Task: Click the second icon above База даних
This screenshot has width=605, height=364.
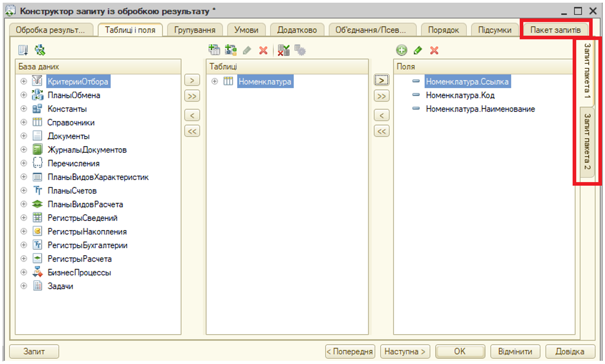Action: tap(40, 50)
